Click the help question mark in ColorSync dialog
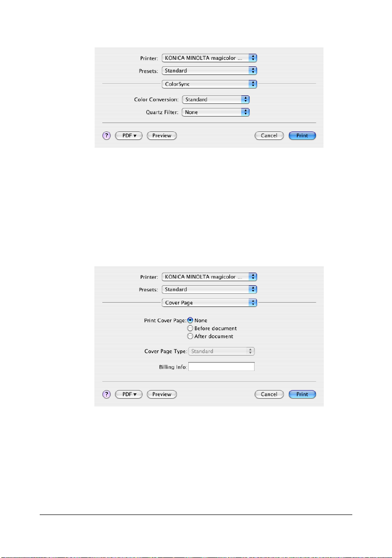The height and width of the screenshot is (558, 392). coord(107,136)
